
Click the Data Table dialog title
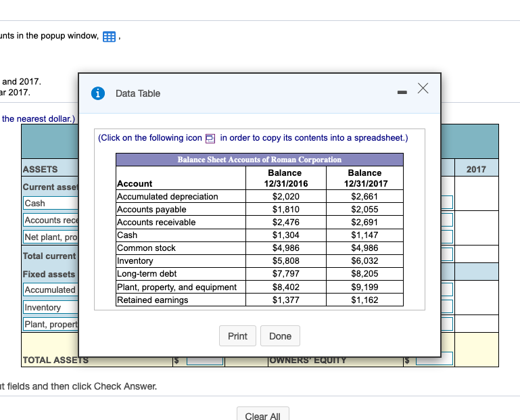(x=138, y=93)
